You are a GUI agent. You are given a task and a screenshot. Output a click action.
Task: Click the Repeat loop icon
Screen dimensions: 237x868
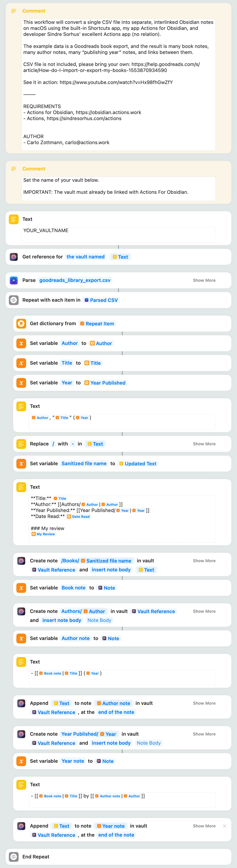coord(14,300)
